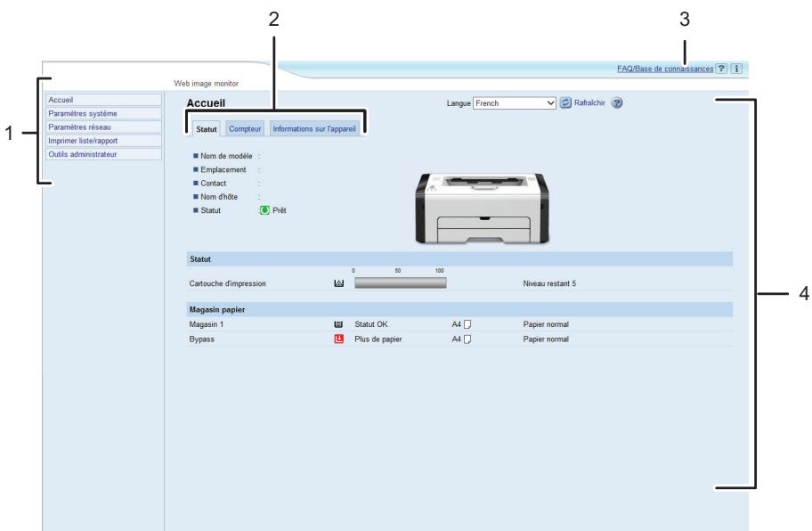
Task: Click 'Papier normal' in the Bypass row
Action: 546,339
